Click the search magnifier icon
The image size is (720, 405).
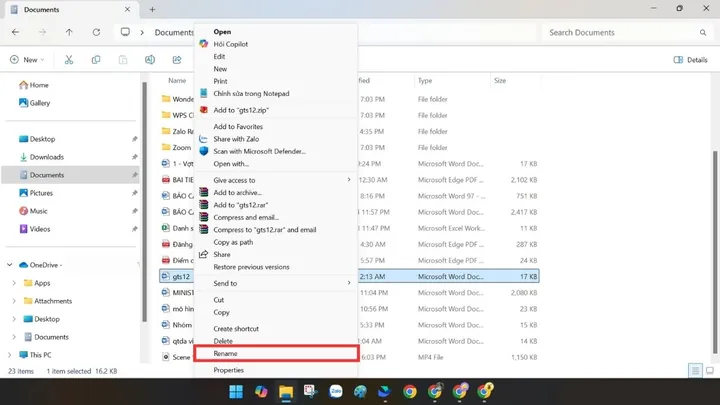[x=703, y=33]
